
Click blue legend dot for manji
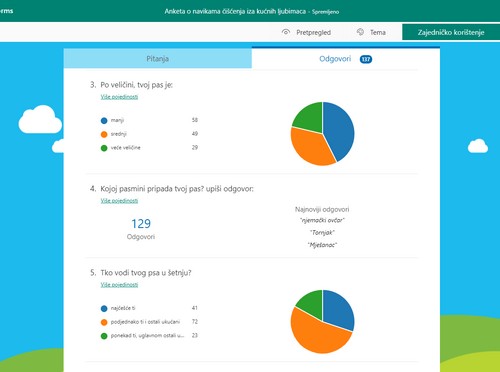tap(104, 120)
